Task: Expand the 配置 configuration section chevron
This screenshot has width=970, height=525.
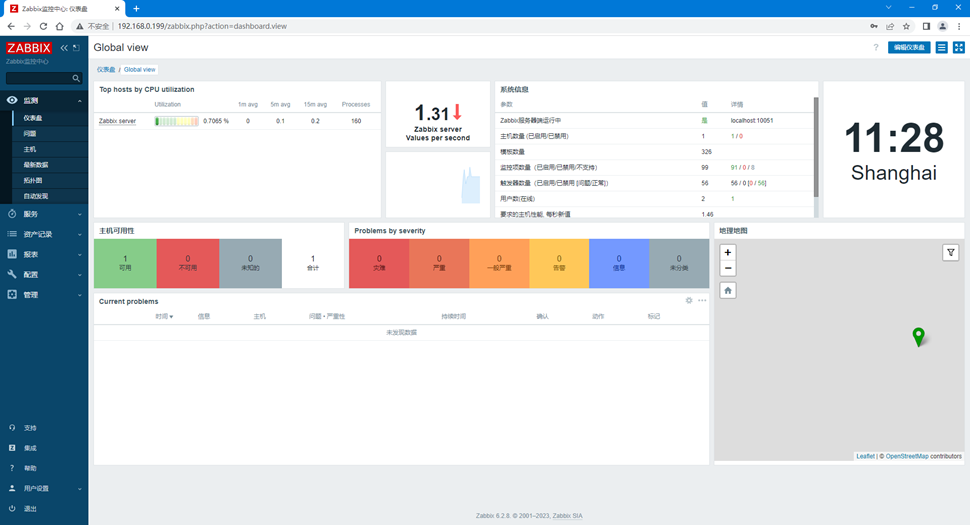Action: 80,275
